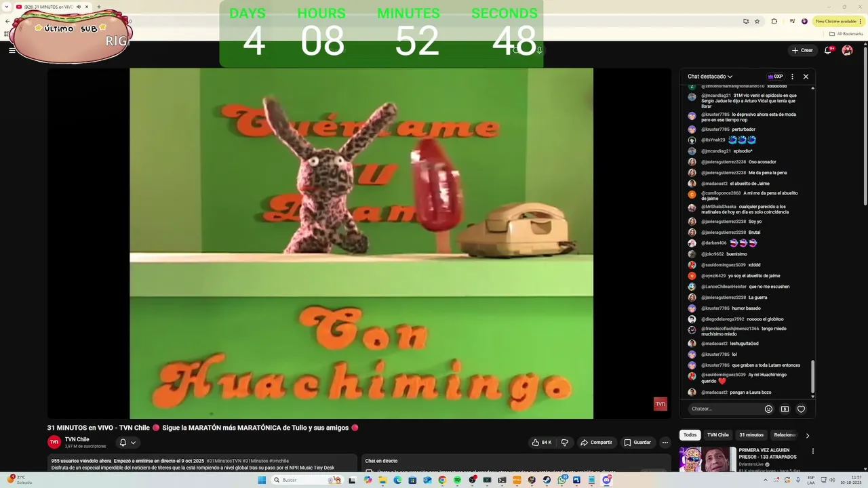The width and height of the screenshot is (868, 488).
Task: Open Google Chrome from the taskbar
Action: [442, 480]
